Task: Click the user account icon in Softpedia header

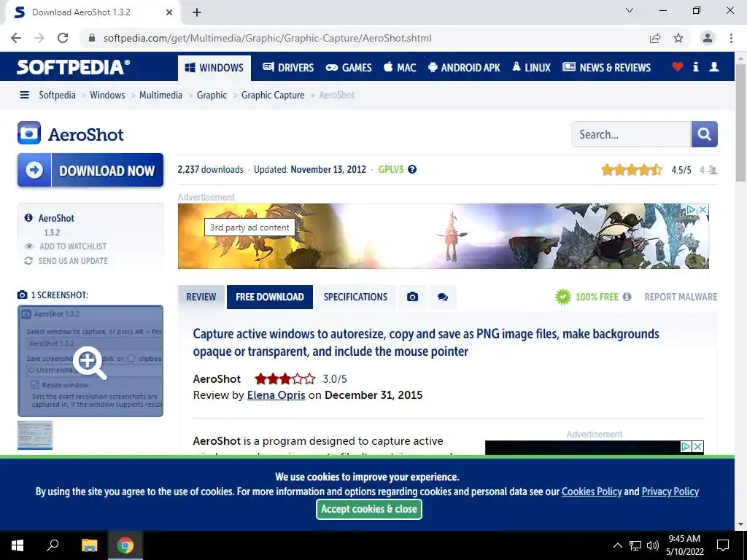Action: [x=714, y=66]
